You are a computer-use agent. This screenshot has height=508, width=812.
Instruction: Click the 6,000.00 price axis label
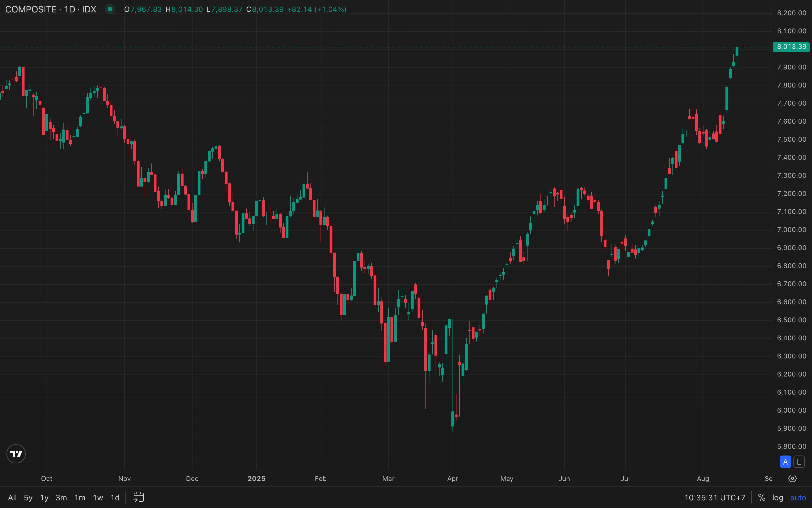pos(791,410)
